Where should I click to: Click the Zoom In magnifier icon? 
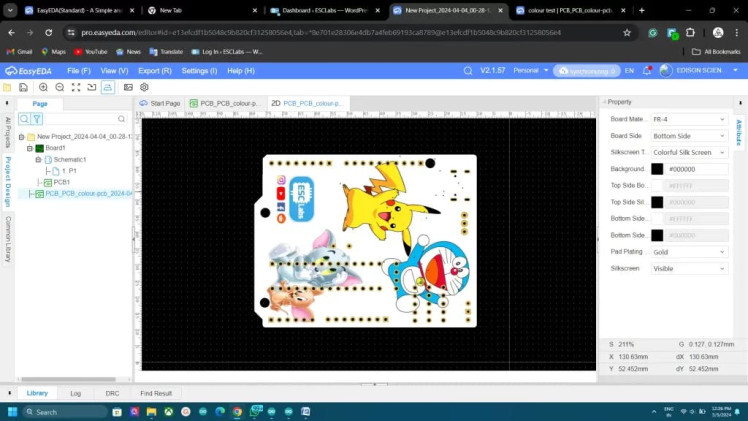coord(43,87)
